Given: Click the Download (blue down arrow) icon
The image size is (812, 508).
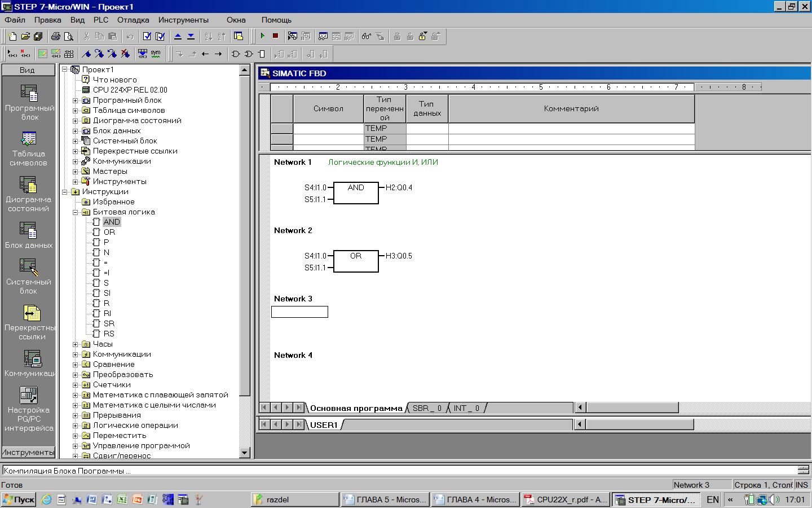Looking at the screenshot, I should (x=191, y=36).
